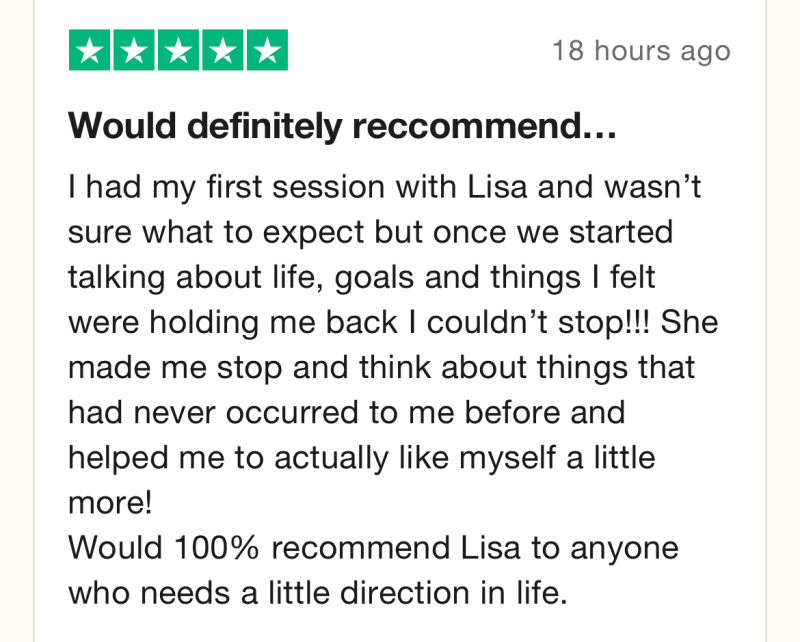The width and height of the screenshot is (800, 642).
Task: Click the line 'talking about life, goals'
Action: tap(362, 278)
